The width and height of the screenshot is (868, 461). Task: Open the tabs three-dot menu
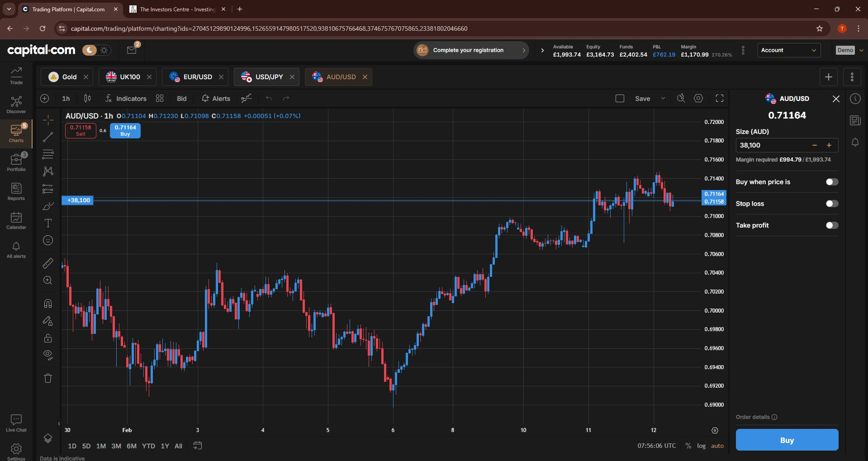pos(852,77)
